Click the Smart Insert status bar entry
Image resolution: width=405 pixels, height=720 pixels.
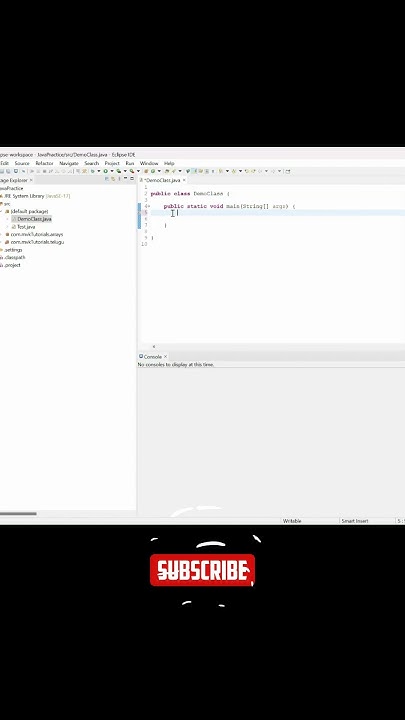click(x=354, y=521)
